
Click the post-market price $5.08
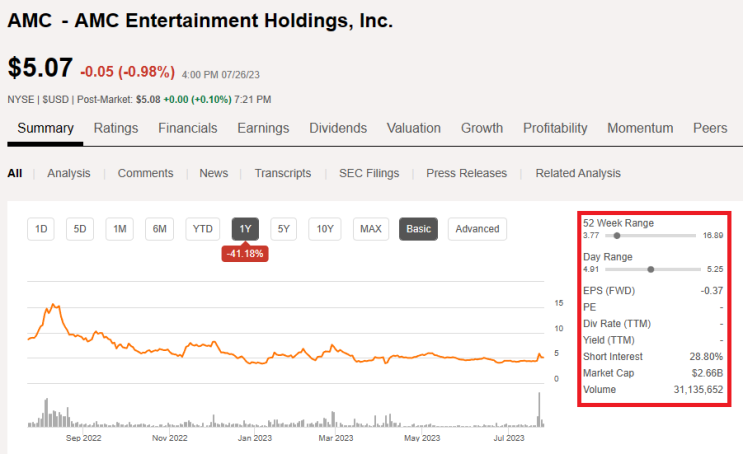[x=148, y=100]
